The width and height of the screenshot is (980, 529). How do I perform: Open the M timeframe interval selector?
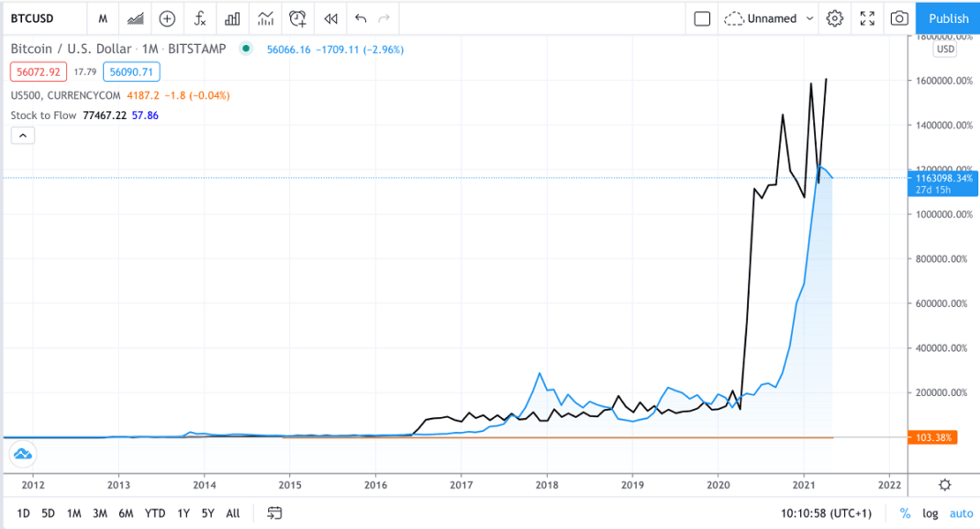tap(103, 18)
